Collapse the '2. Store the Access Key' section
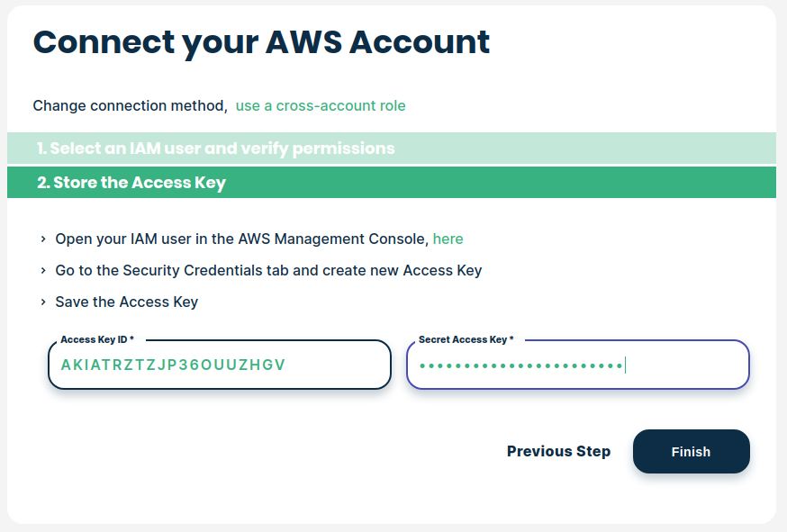 click(131, 183)
